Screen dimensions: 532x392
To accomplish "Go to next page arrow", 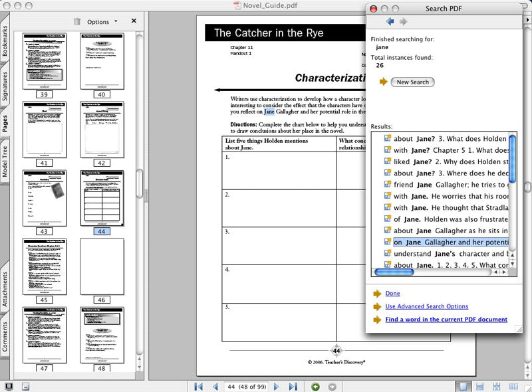I will (x=277, y=387).
